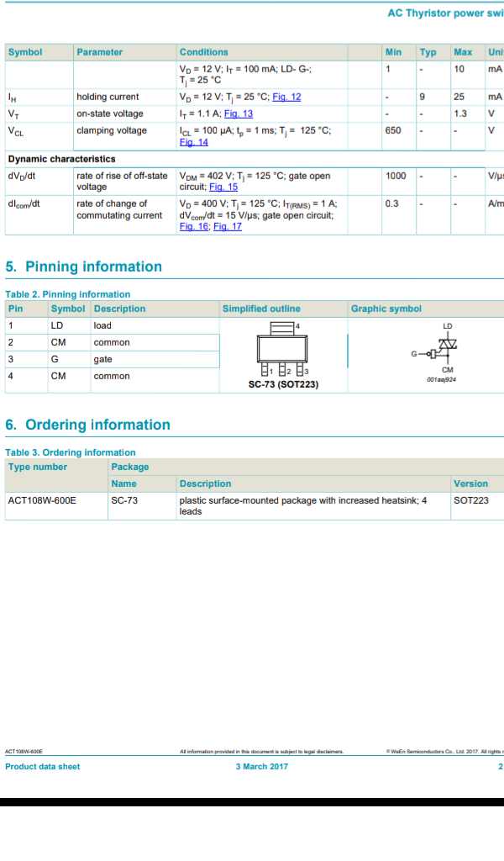Click the 'Table 2. Pinning information' caption
The image size is (504, 861).
click(x=68, y=294)
